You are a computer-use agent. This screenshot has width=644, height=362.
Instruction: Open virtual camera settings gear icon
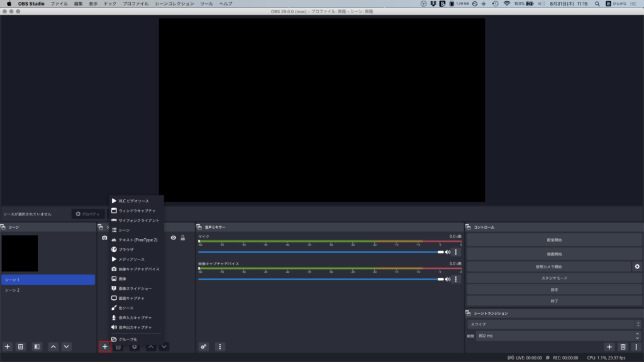(637, 266)
